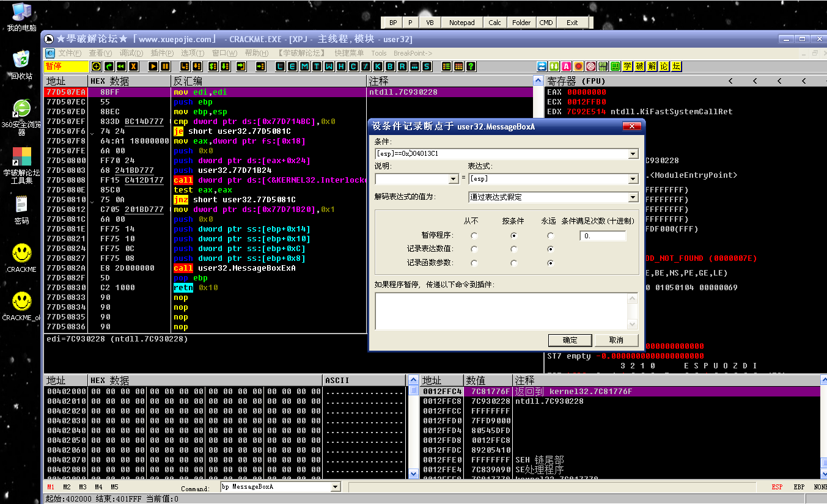Click the yellow 学 toolbar icon
The height and width of the screenshot is (504, 827).
tap(627, 66)
